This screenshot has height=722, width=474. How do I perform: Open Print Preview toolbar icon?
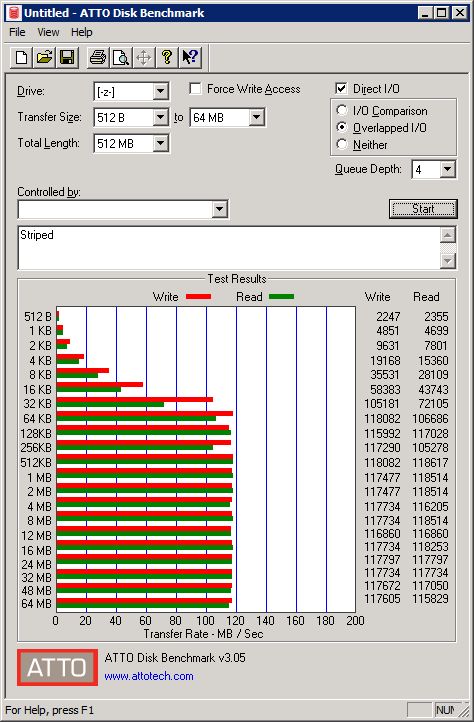coord(121,58)
